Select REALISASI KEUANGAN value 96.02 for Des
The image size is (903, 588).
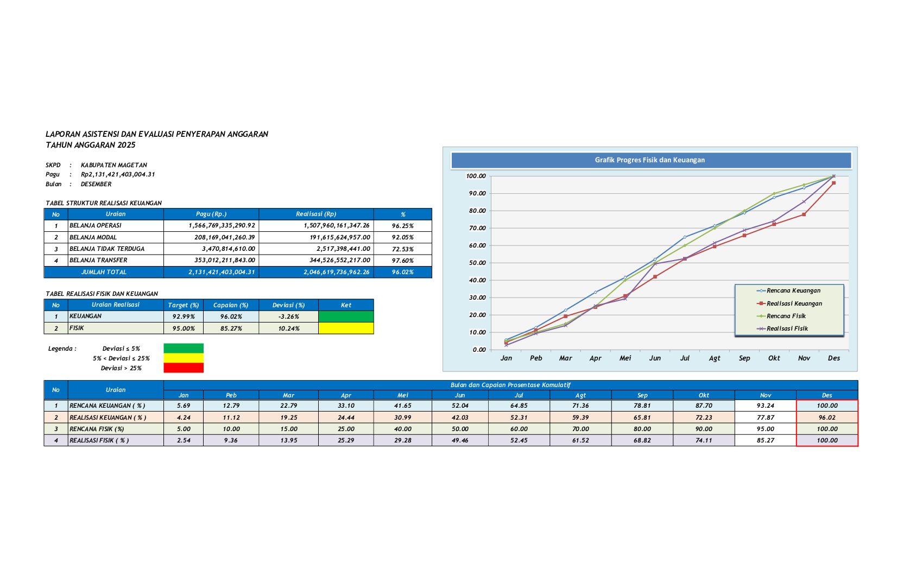point(826,418)
